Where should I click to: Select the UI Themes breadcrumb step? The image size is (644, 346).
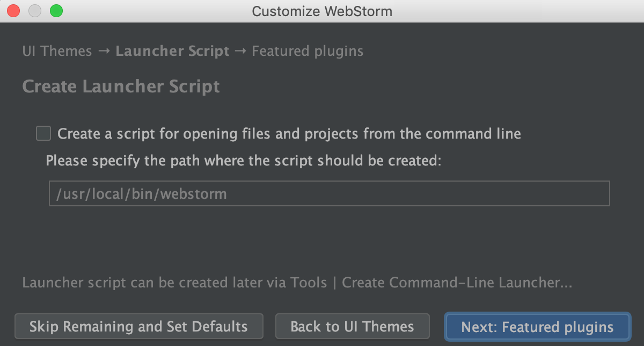57,52
